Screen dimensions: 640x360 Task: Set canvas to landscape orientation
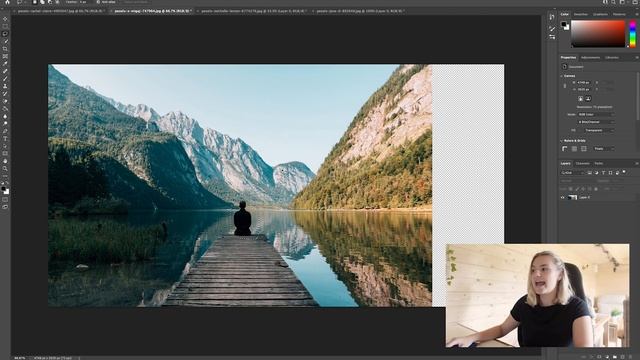click(588, 99)
